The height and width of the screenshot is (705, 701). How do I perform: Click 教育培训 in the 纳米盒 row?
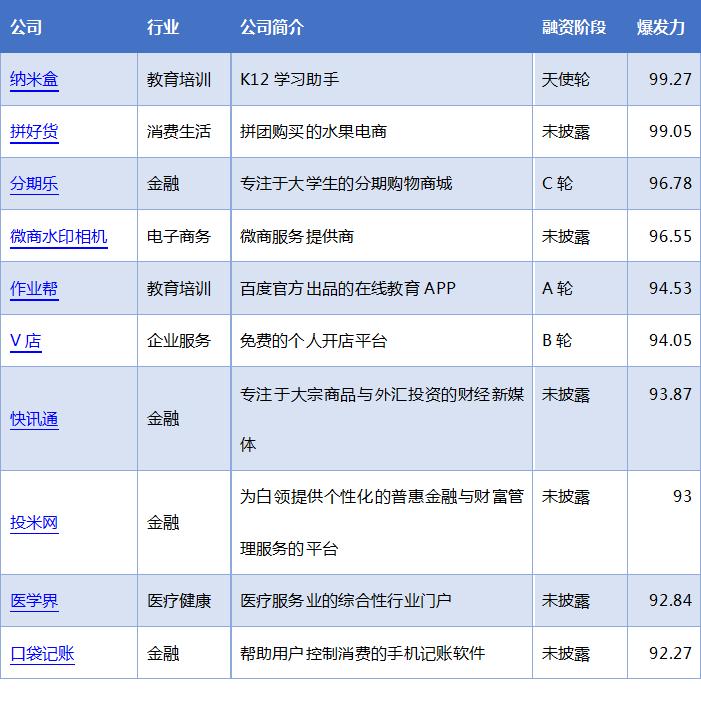pos(179,80)
